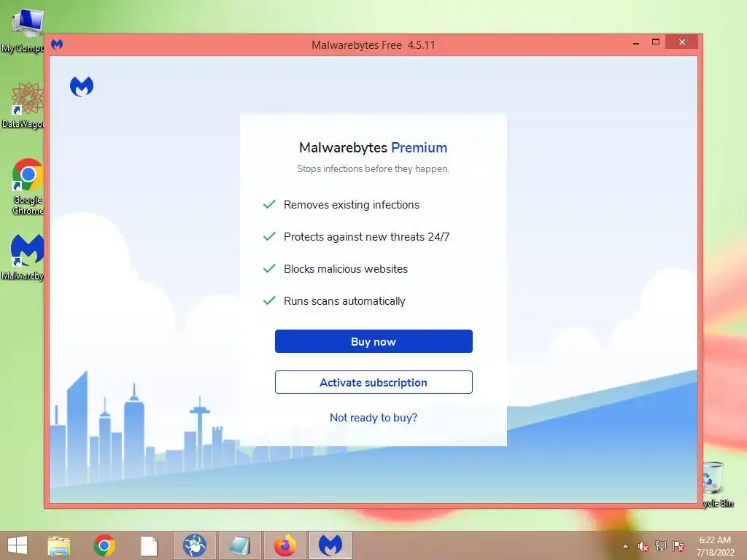Open the Action Center flag icon

coord(678,546)
